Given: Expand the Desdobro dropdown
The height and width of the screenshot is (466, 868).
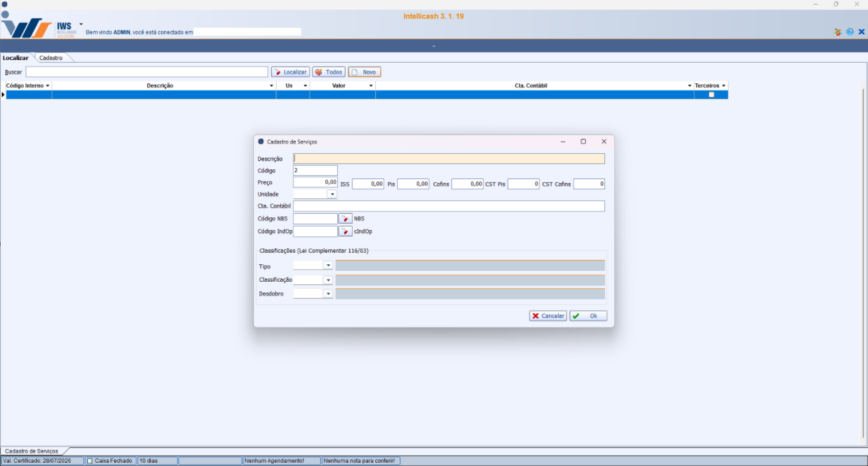Looking at the screenshot, I should point(328,294).
